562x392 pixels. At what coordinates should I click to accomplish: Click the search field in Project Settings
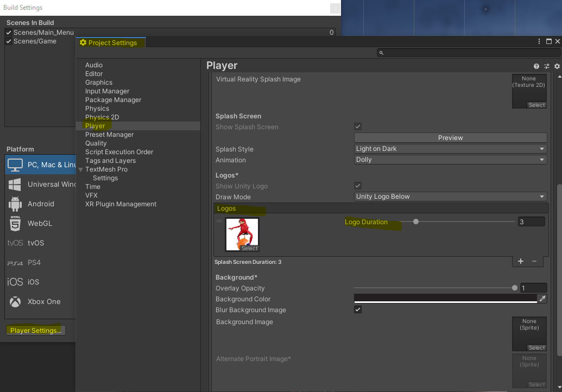tap(469, 53)
